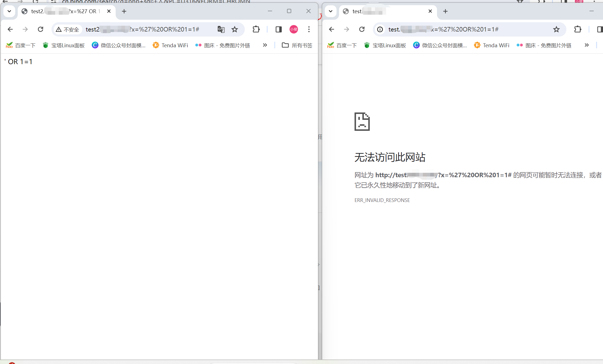
Task: Toggle the side panel icon in left window
Action: (279, 29)
